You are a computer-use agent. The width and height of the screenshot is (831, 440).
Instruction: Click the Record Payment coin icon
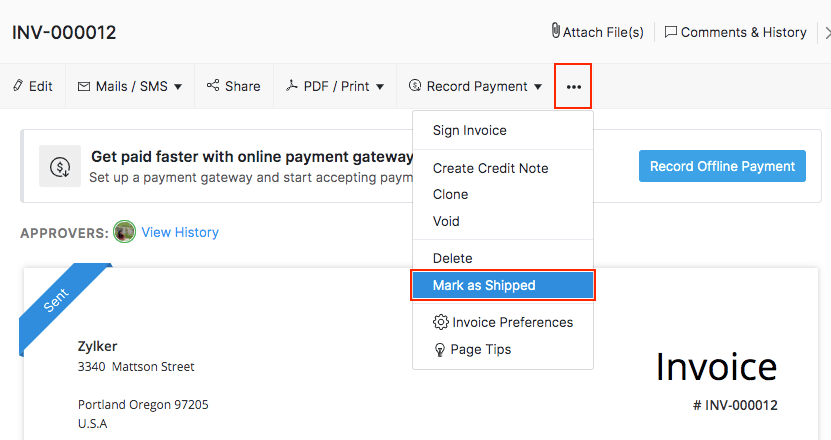(x=415, y=86)
